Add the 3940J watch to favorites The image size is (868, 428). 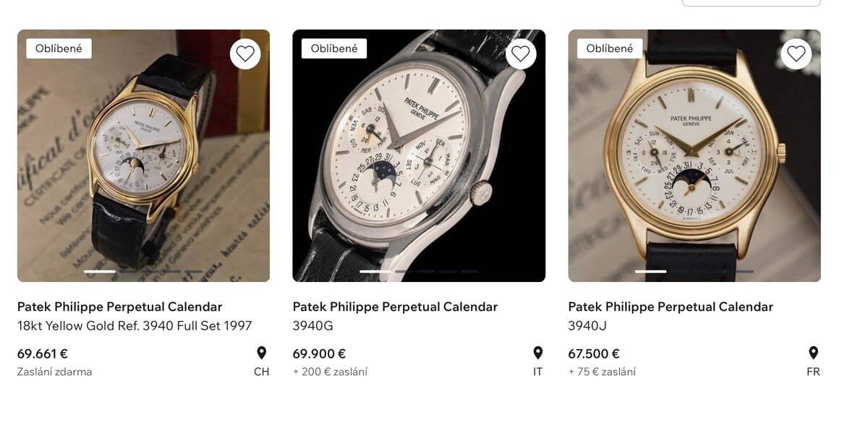[x=796, y=53]
